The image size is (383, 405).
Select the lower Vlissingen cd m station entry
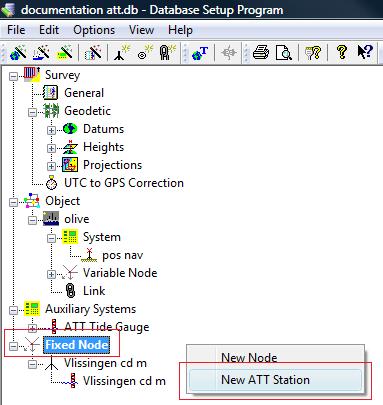point(124,381)
